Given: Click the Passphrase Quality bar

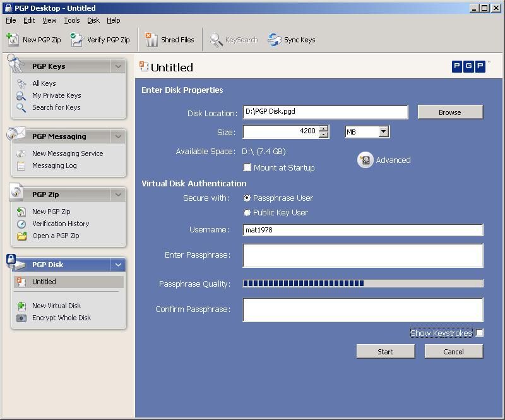Looking at the screenshot, I should pyautogui.click(x=363, y=284).
